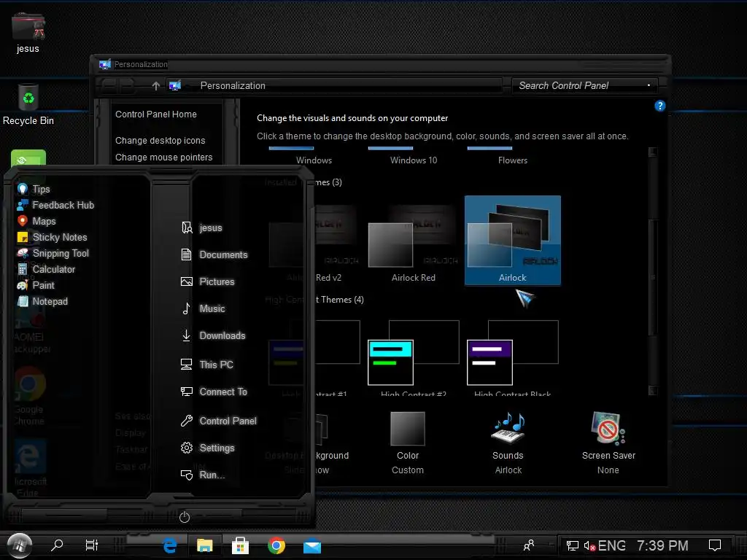
Task: Click Personalization breadcrumb in address bar
Action: pos(233,86)
